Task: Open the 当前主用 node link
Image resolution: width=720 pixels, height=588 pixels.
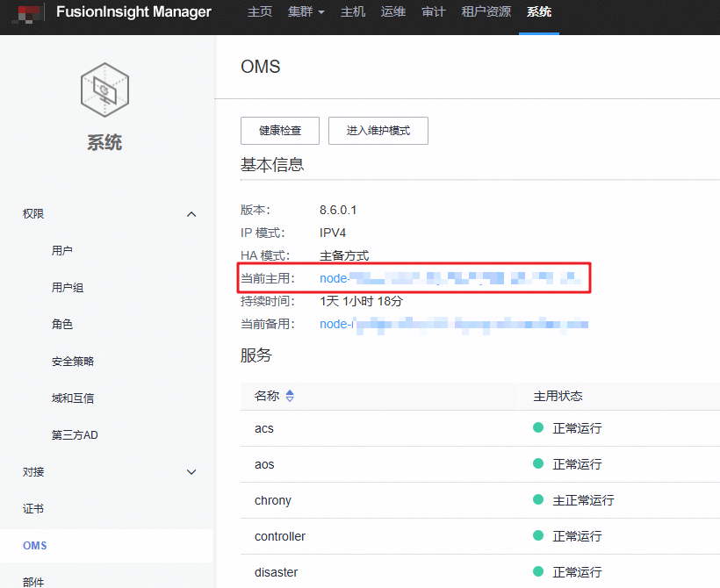Action: tap(451, 278)
